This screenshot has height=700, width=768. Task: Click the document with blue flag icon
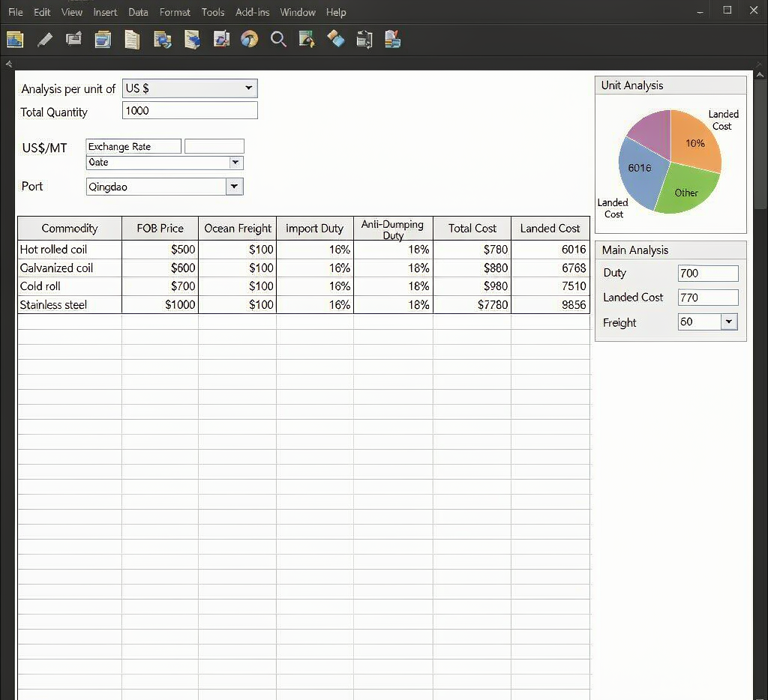[192, 39]
